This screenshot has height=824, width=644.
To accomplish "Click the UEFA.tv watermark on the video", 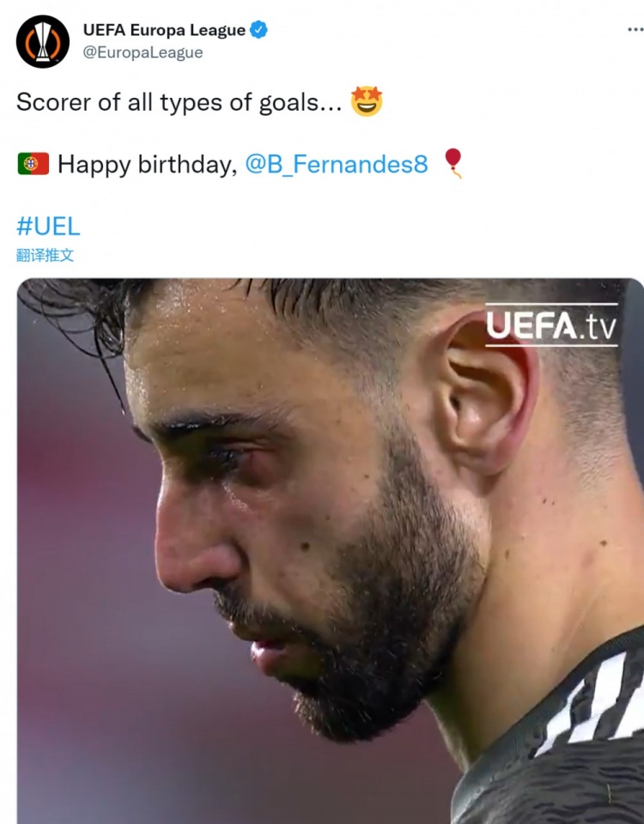I will 551,325.
